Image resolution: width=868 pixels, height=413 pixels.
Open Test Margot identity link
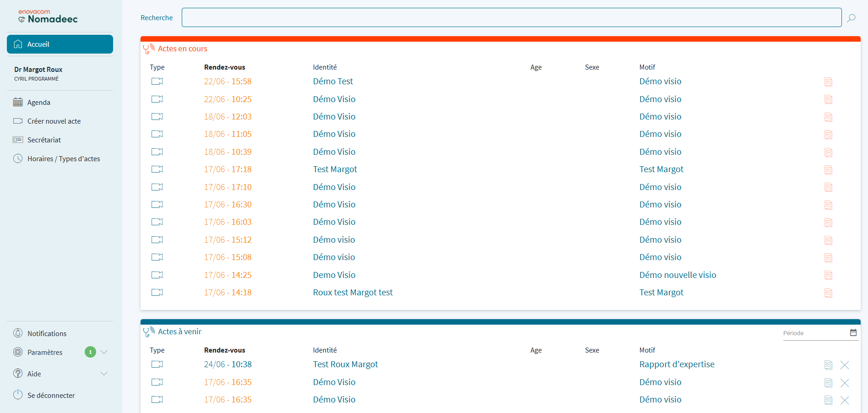click(335, 169)
